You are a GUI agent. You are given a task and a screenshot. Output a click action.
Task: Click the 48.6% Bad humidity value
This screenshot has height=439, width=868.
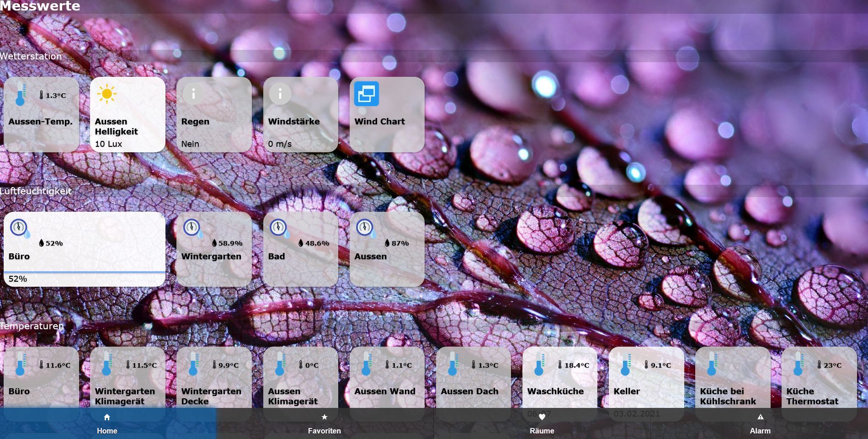tap(317, 243)
